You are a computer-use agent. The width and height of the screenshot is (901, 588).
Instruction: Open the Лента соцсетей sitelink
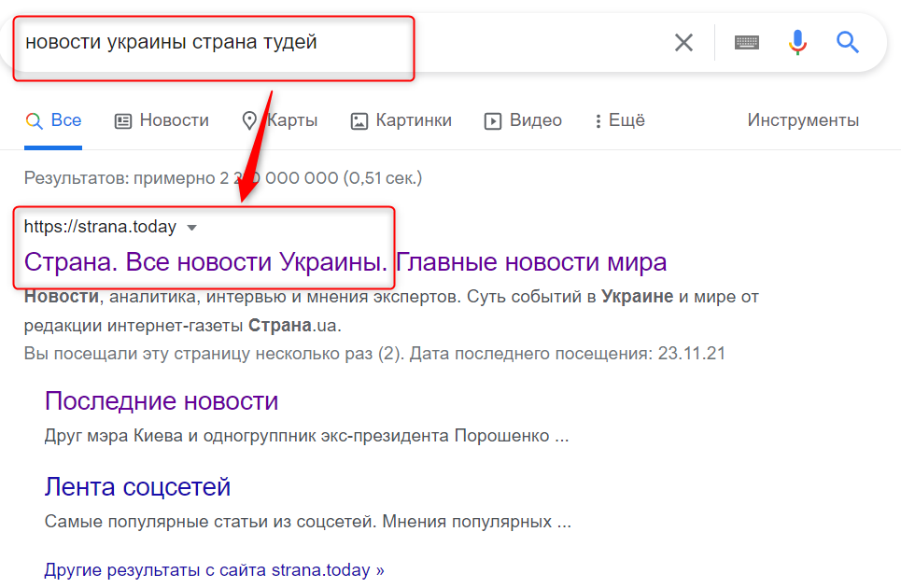(x=137, y=486)
